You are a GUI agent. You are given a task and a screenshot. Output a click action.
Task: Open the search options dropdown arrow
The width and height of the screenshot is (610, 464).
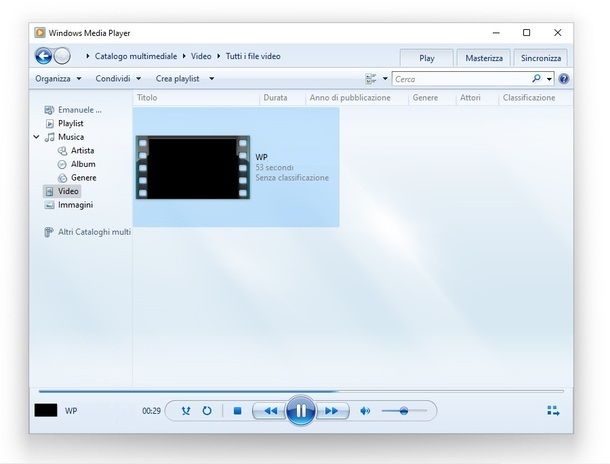click(549, 79)
